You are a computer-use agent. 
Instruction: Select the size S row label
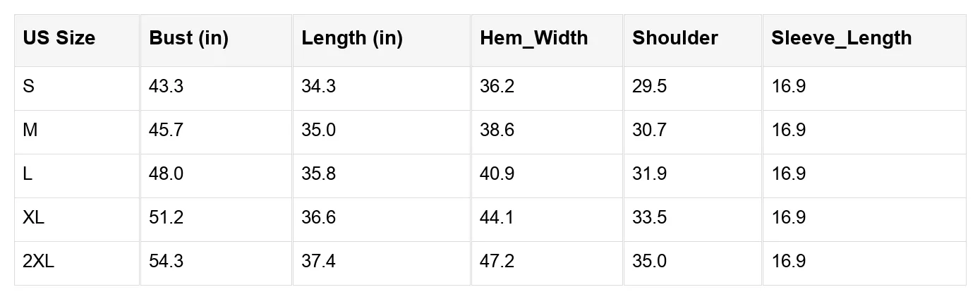pyautogui.click(x=29, y=87)
